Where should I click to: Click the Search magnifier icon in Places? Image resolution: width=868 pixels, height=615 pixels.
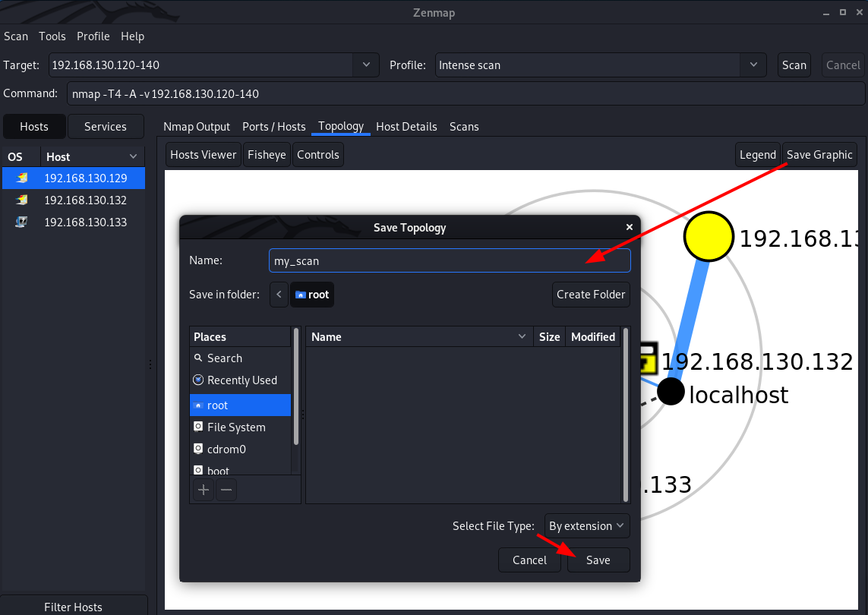[198, 358]
